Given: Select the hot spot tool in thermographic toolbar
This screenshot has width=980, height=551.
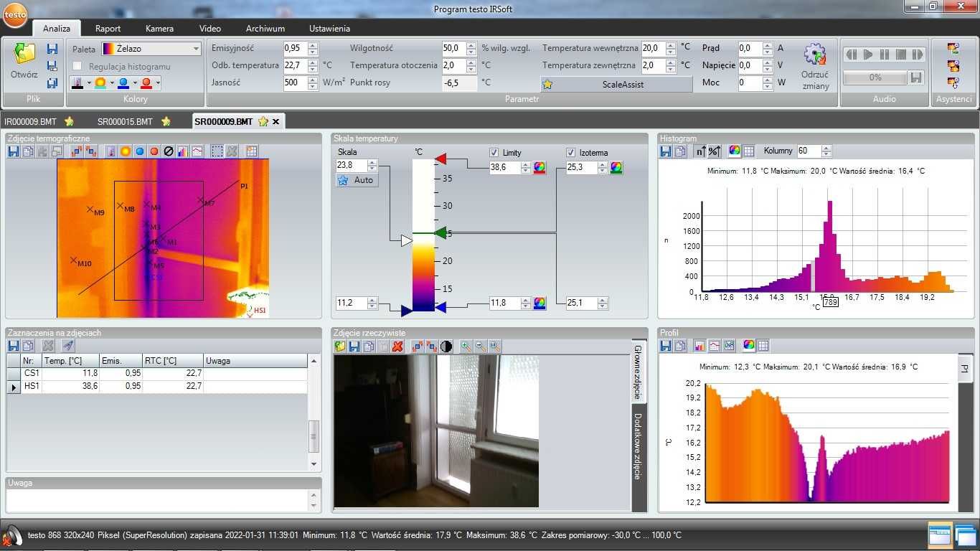Looking at the screenshot, I should (126, 151).
